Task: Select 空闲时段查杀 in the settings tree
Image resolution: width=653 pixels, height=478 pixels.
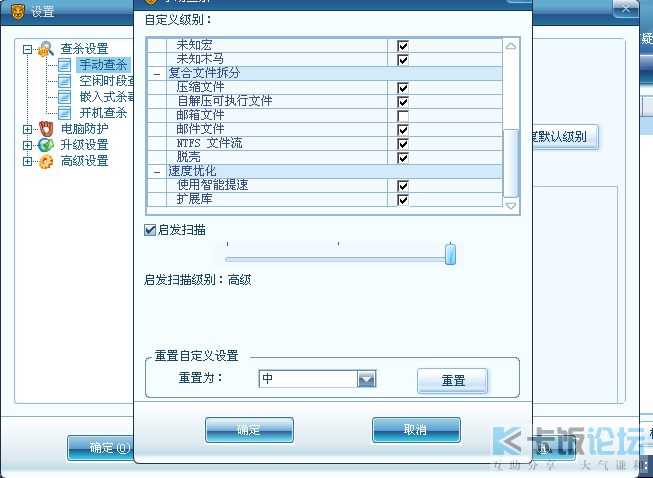Action: coord(107,81)
